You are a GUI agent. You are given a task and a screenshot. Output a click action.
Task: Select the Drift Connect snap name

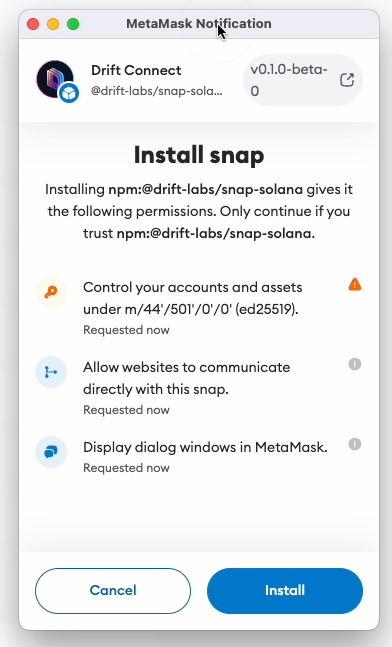(x=136, y=70)
